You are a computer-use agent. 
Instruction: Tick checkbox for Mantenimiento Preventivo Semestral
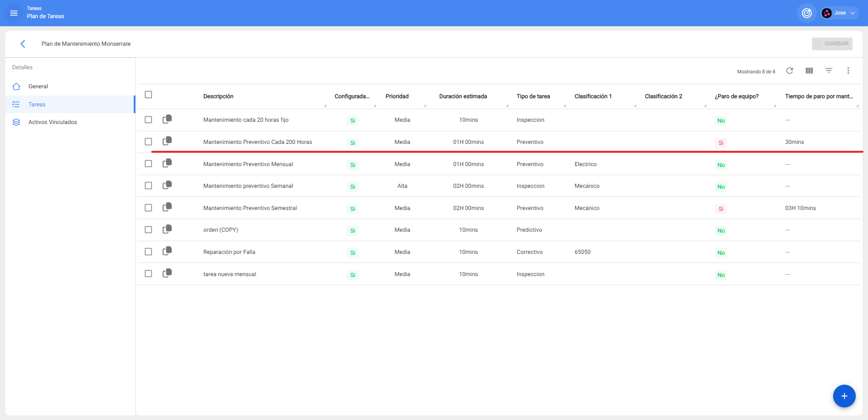[x=148, y=208]
